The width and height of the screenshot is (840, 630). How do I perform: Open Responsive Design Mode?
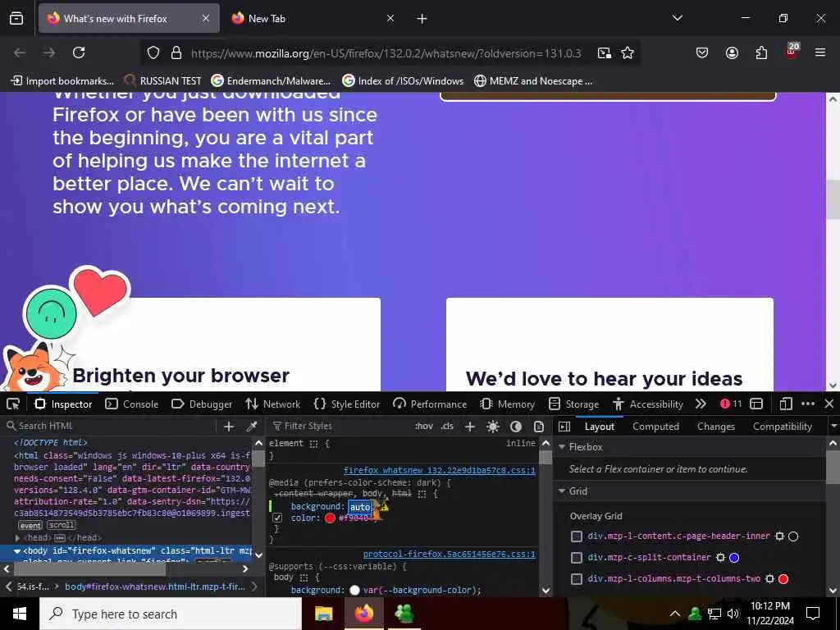786,404
